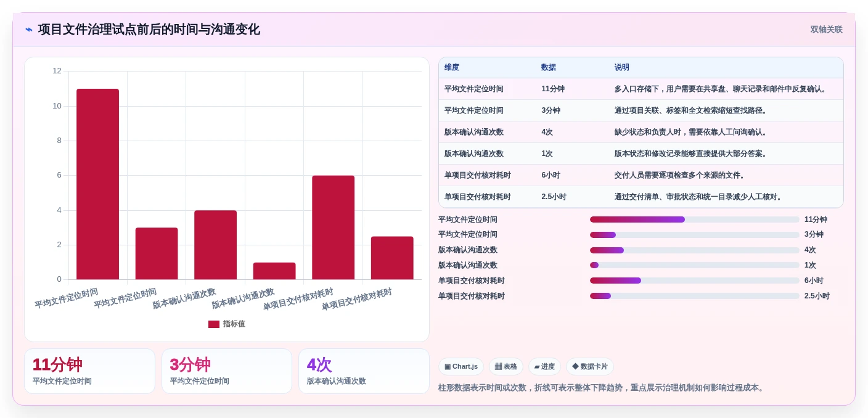Select the 3分钟 cell in the table
Screen dimensions: 868x418
pyautogui.click(x=551, y=110)
